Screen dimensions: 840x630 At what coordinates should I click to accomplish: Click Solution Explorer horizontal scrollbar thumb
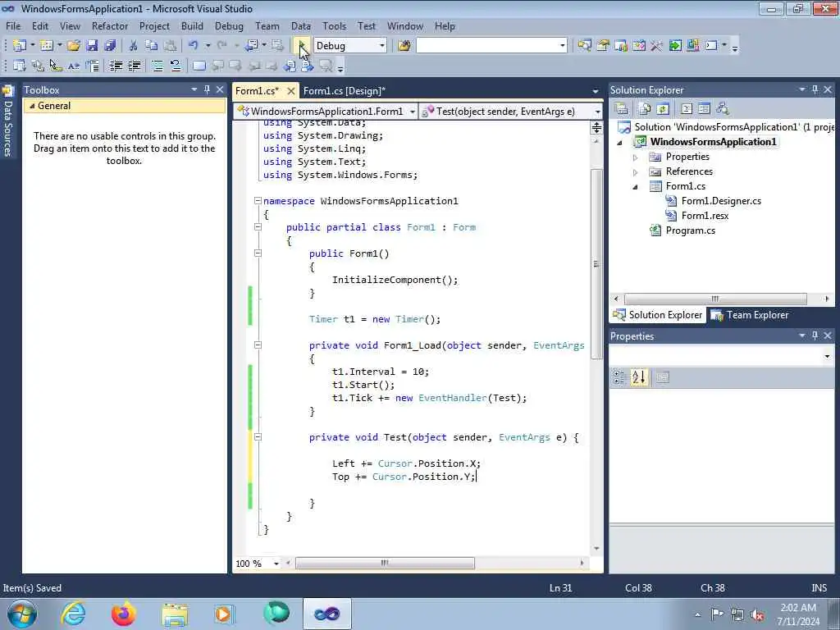point(715,299)
